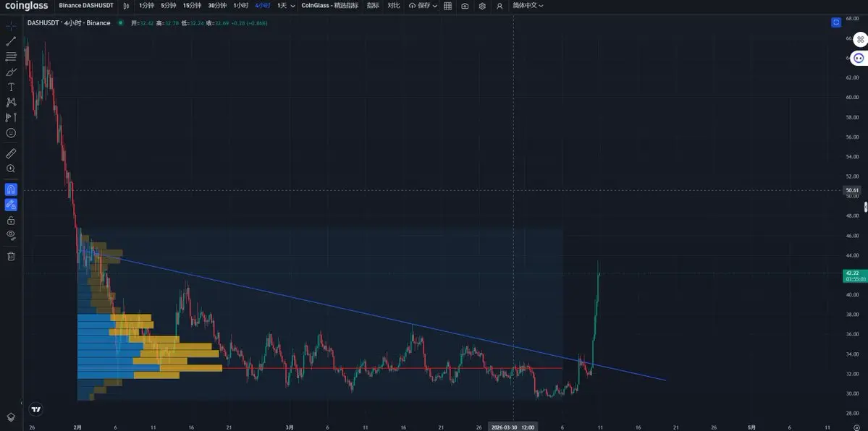Click the 50.61 crosshair price label

pos(852,190)
